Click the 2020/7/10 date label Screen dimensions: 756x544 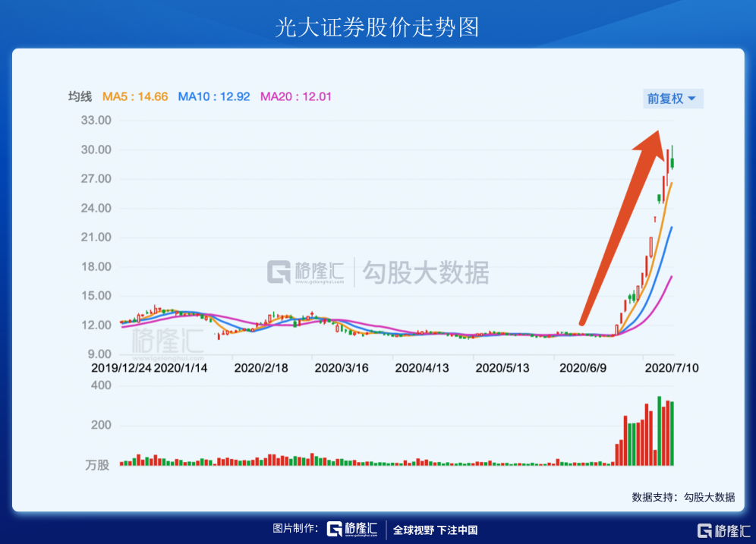pyautogui.click(x=672, y=368)
